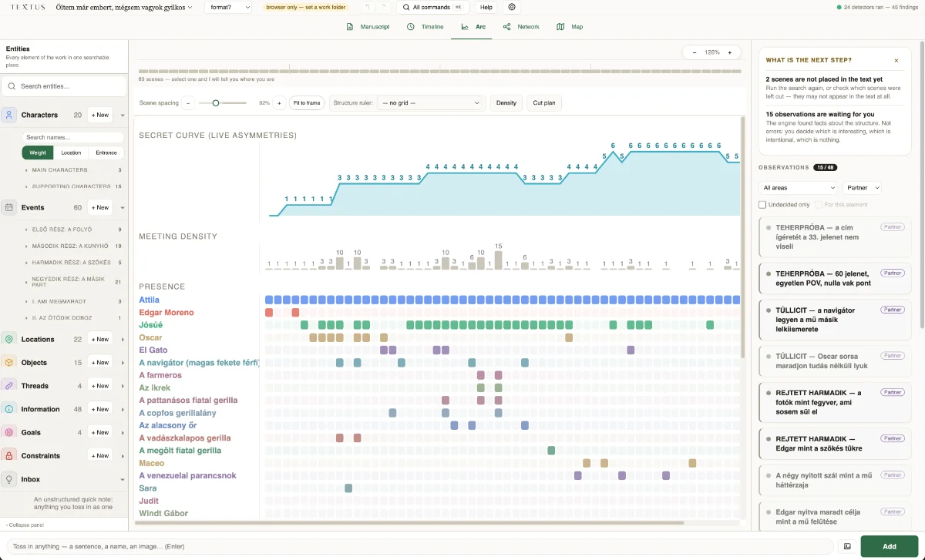Select the Location sort option
Image resolution: width=925 pixels, height=560 pixels.
[x=71, y=153]
